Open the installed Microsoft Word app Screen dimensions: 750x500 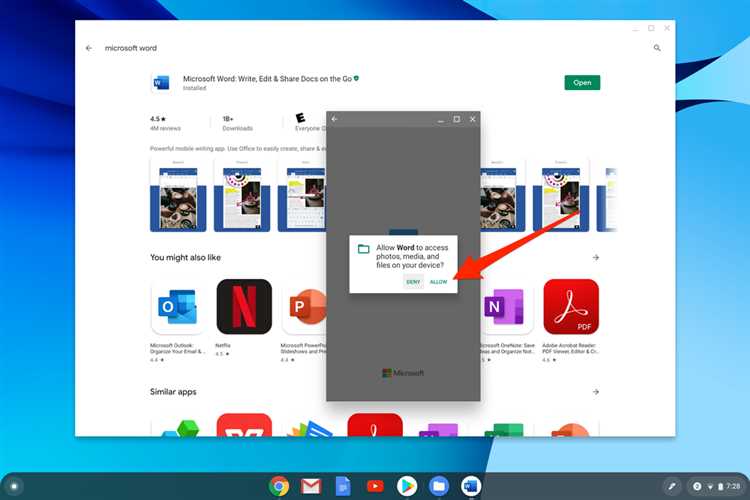[582, 82]
